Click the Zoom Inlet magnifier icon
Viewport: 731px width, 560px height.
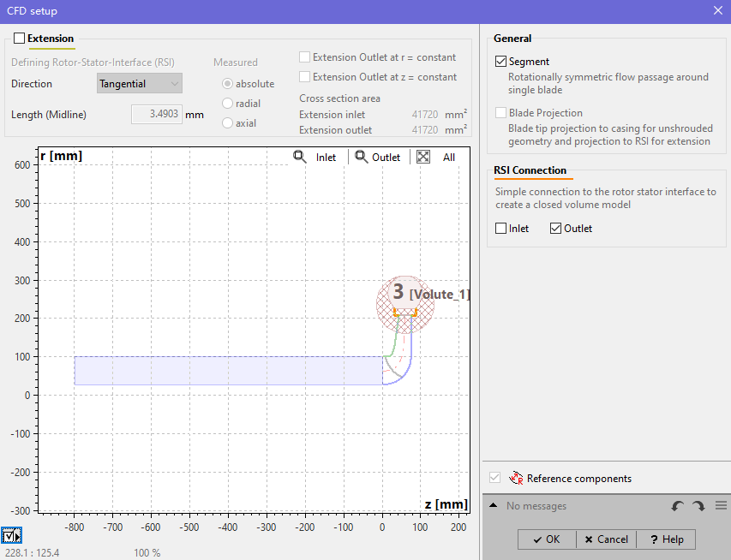tap(300, 157)
